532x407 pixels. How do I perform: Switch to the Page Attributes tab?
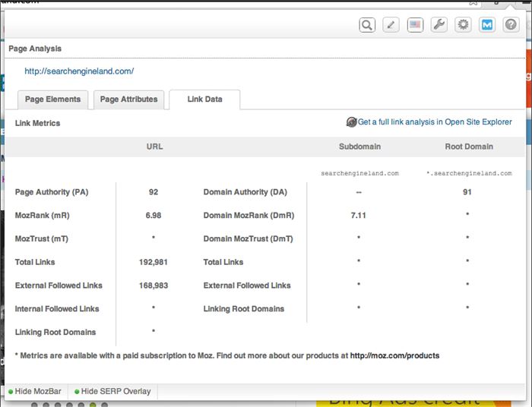(129, 99)
